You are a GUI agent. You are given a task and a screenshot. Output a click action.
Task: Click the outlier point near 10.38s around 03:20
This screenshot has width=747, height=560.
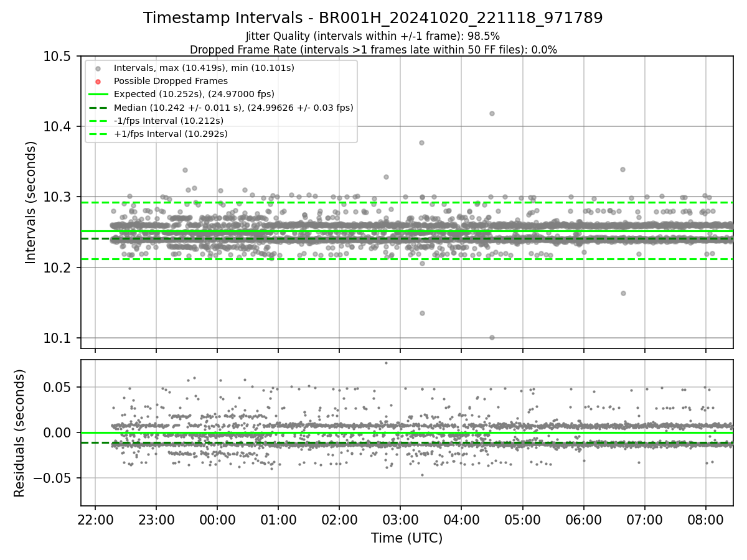pyautogui.click(x=421, y=142)
